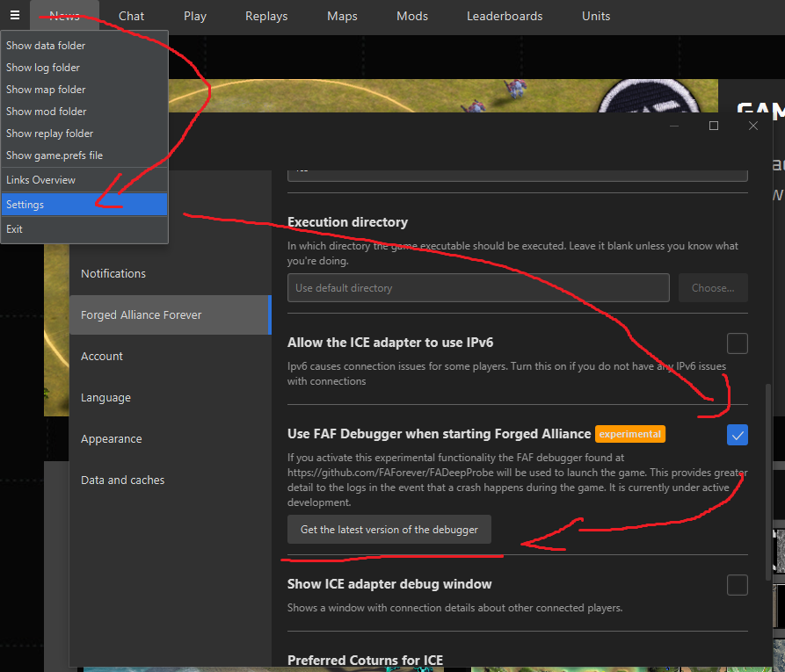Choose Exit from the main menu
This screenshot has width=785, height=672.
(84, 229)
